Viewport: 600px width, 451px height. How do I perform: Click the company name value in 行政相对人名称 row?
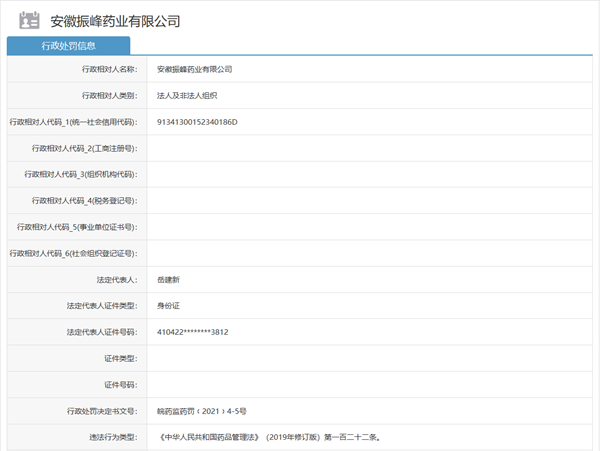click(195, 69)
